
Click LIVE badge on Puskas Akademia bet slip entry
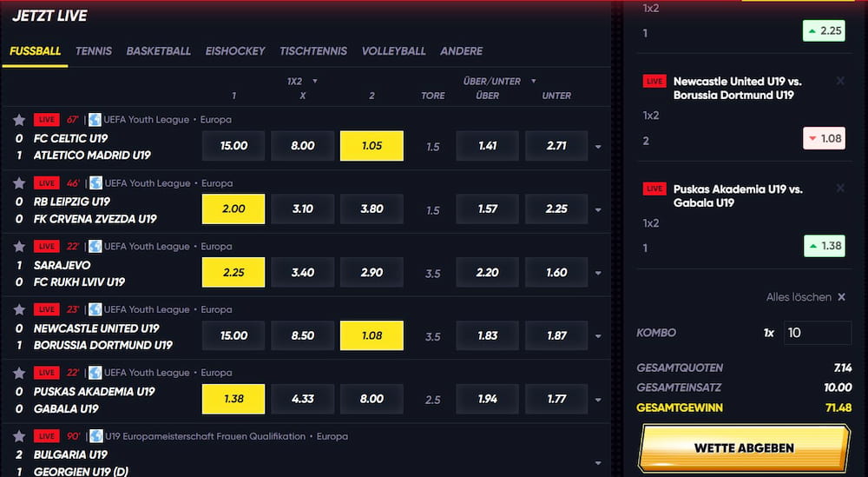[x=654, y=189]
